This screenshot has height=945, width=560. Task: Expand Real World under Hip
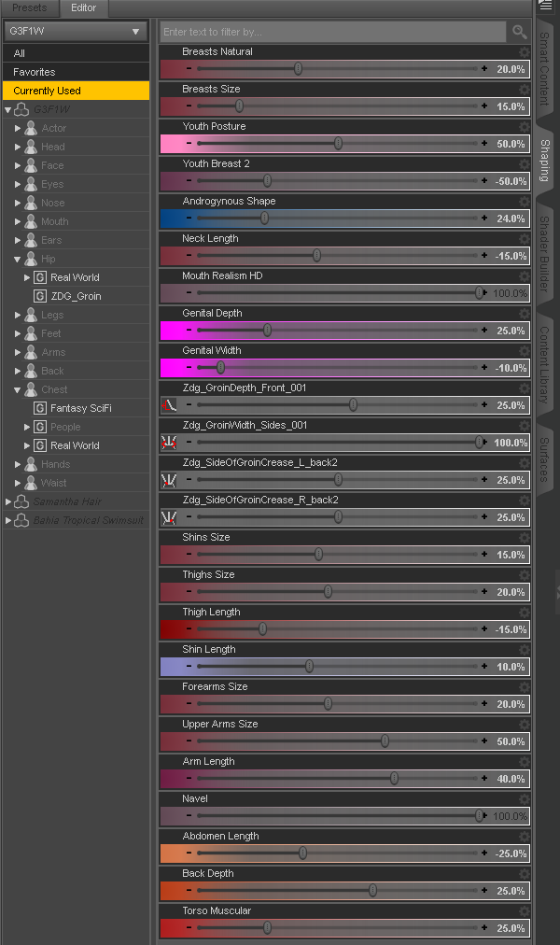[x=27, y=278]
